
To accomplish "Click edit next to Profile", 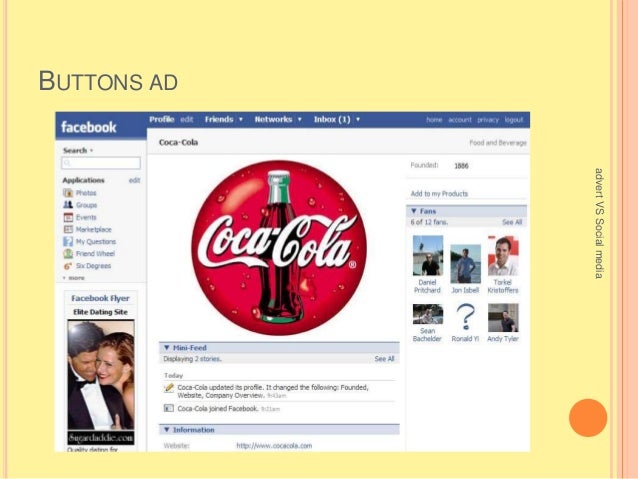I will pyautogui.click(x=187, y=119).
